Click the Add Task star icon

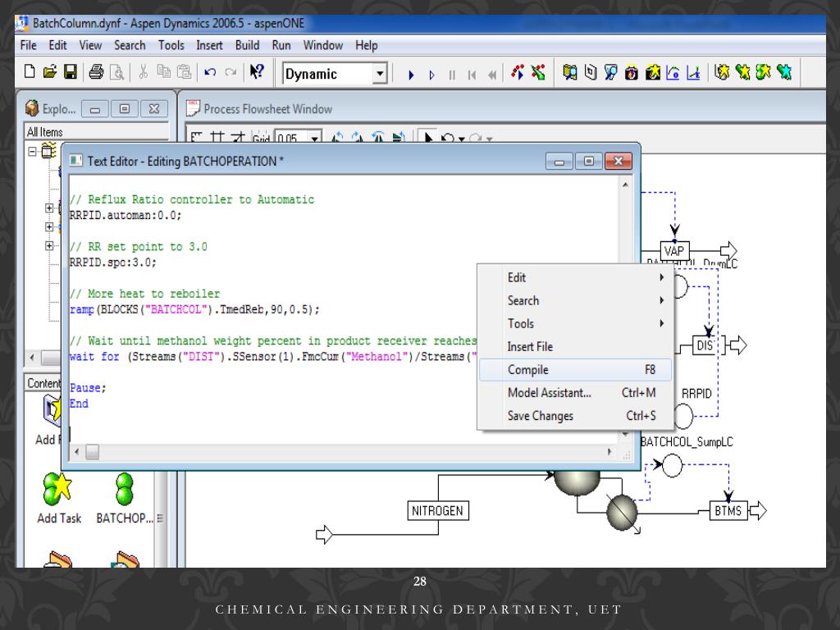[x=57, y=489]
